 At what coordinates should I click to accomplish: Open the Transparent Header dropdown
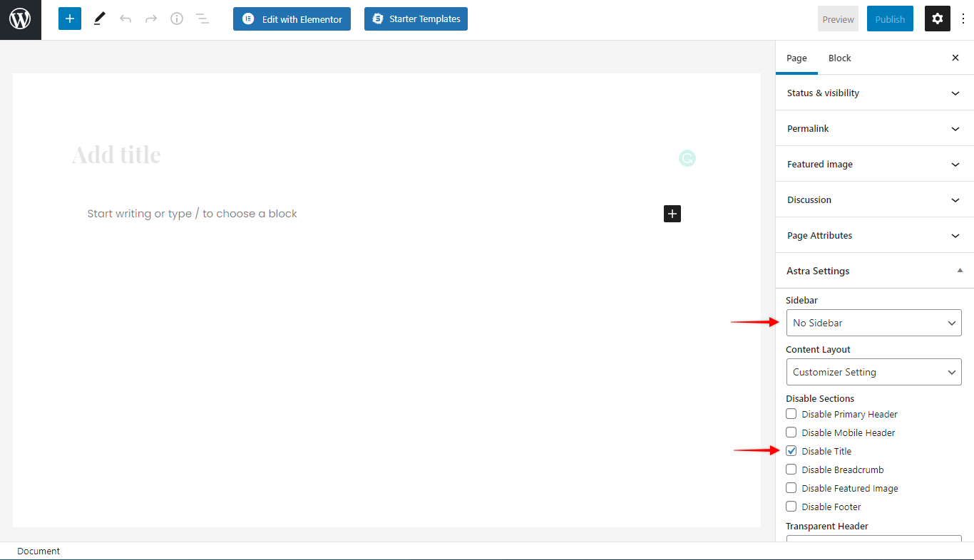coord(873,539)
